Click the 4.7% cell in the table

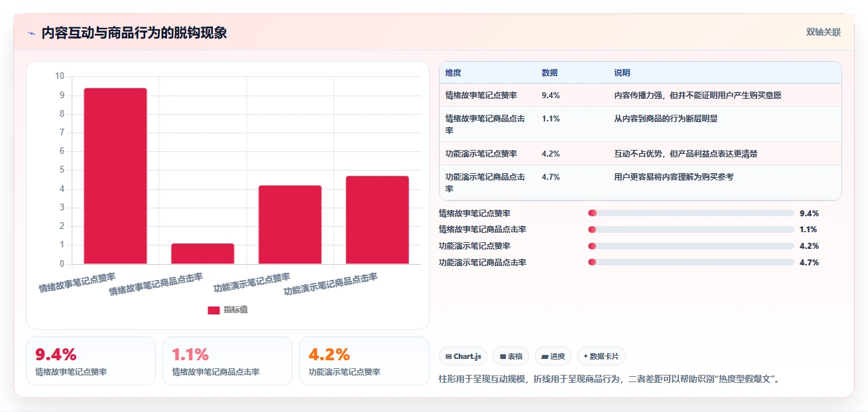tap(551, 177)
